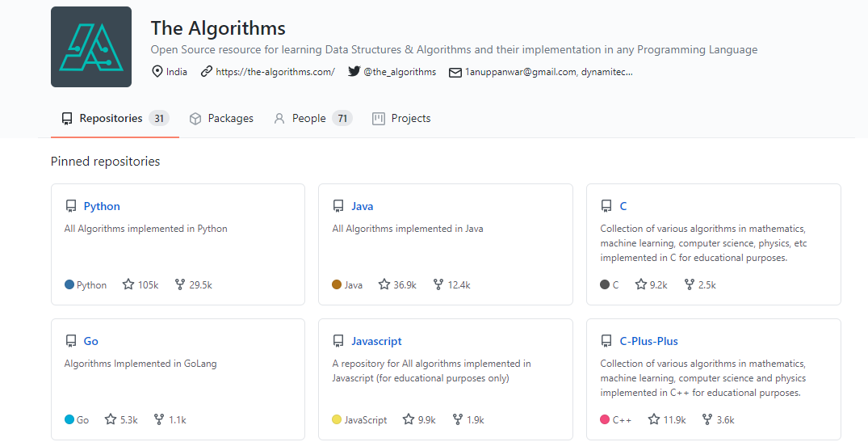Switch to the Projects tab
Viewport: 868px width, 442px height.
[x=401, y=119]
